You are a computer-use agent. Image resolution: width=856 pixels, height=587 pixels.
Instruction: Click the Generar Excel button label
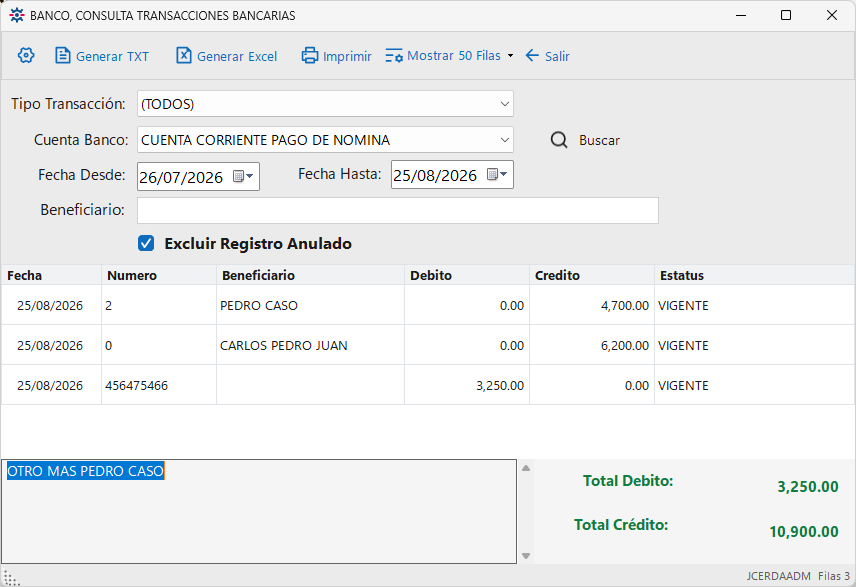pyautogui.click(x=237, y=56)
